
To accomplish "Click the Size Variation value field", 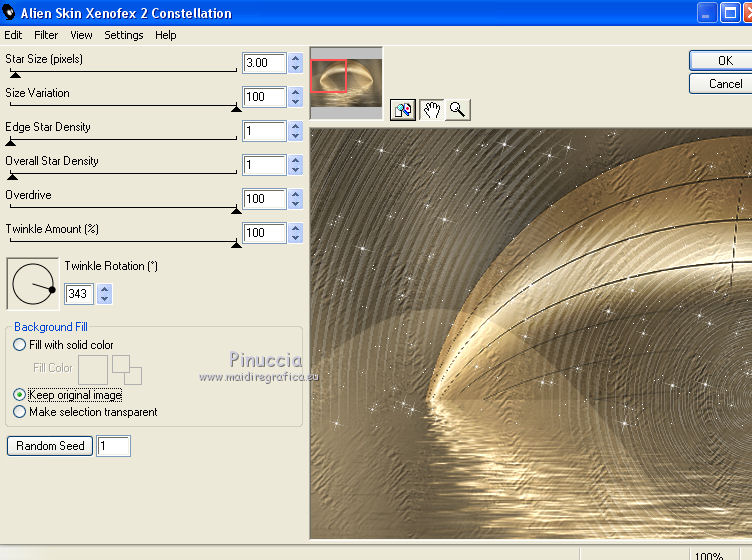I will pyautogui.click(x=265, y=97).
